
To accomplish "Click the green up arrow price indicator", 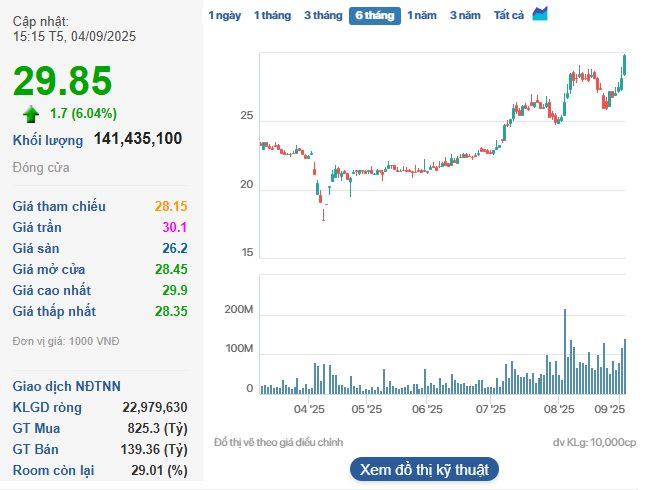I will point(31,113).
